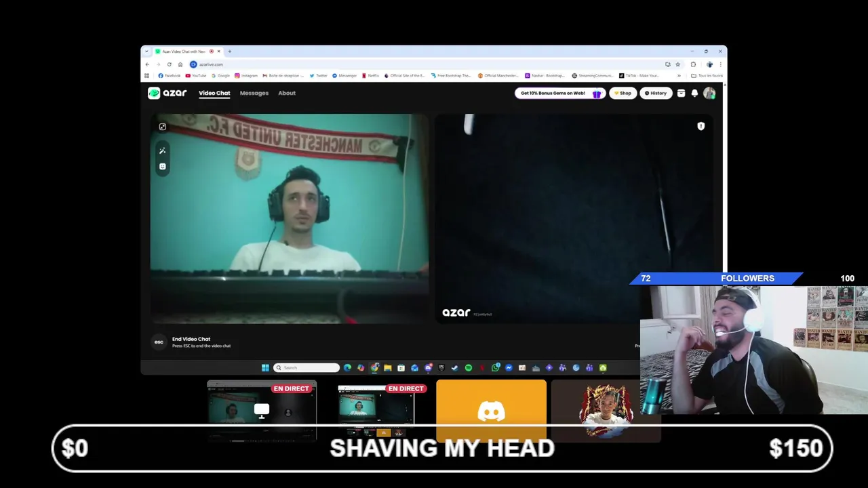Switch to the Messages tab
The height and width of the screenshot is (488, 868).
254,94
